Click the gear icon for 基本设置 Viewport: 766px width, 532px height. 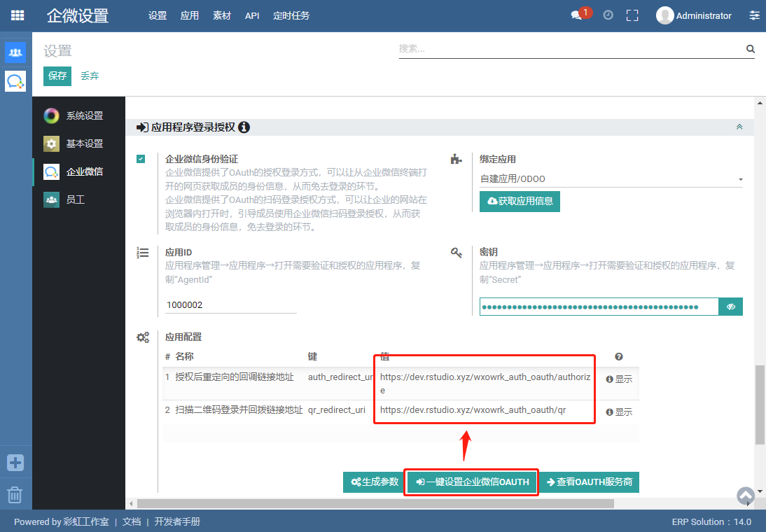51,143
